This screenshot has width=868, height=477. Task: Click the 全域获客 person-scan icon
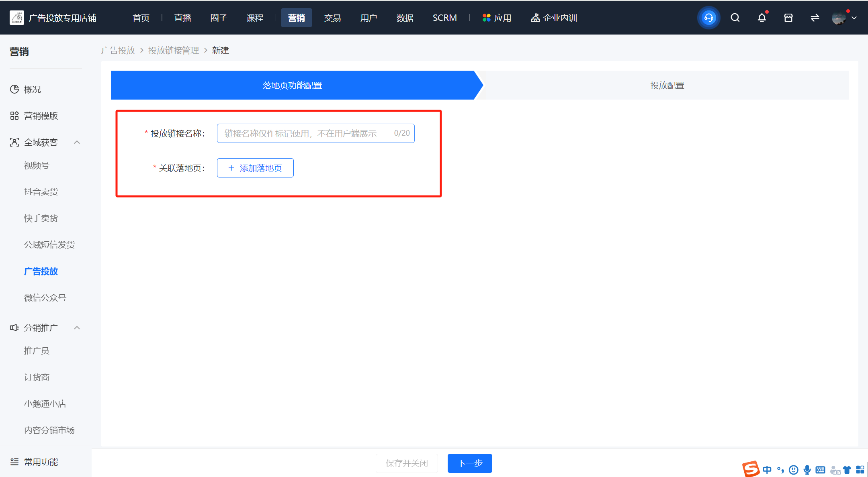[x=14, y=142]
